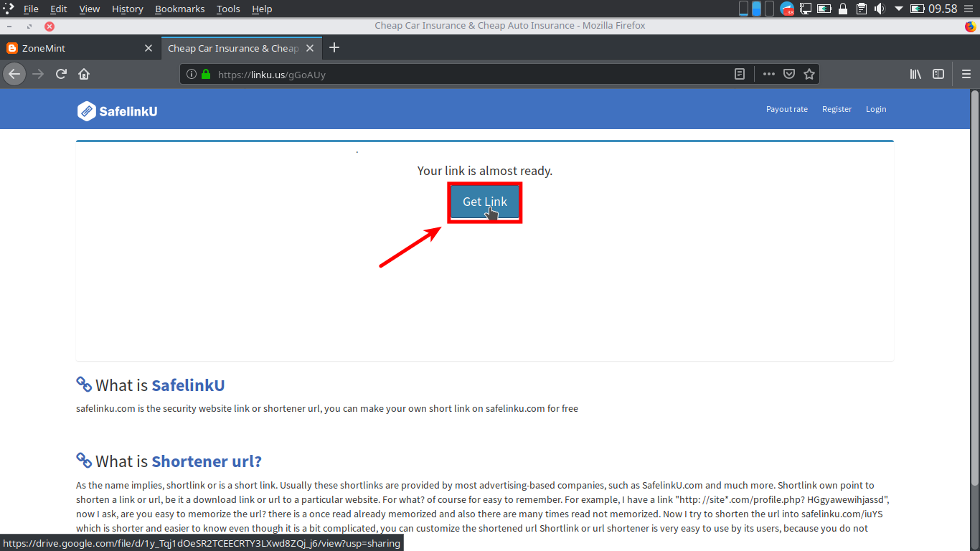This screenshot has width=980, height=551.
Task: Open the Login link
Action: (876, 109)
